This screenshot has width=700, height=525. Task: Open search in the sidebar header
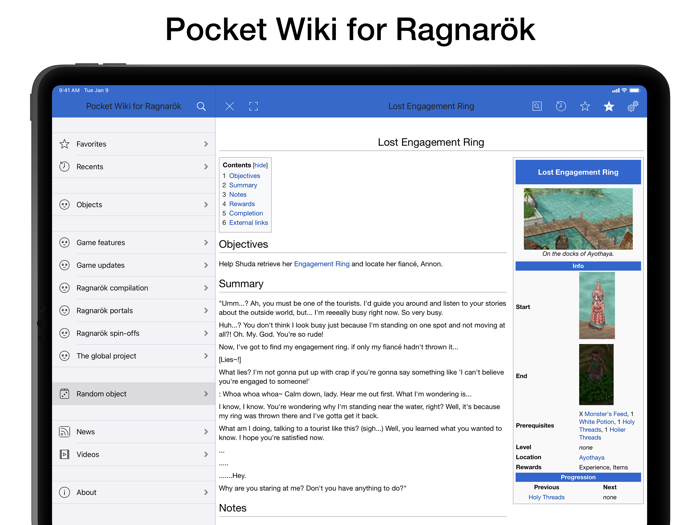click(x=201, y=106)
